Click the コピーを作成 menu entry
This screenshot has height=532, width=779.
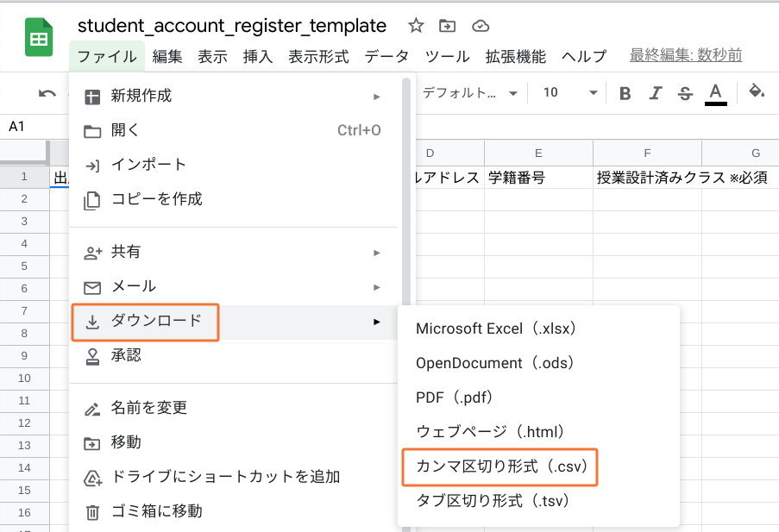[156, 199]
